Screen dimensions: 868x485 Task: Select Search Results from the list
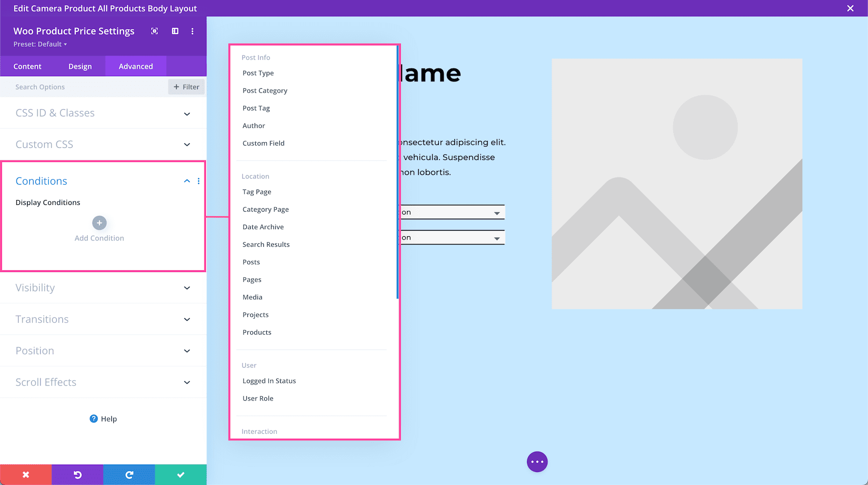pyautogui.click(x=266, y=244)
